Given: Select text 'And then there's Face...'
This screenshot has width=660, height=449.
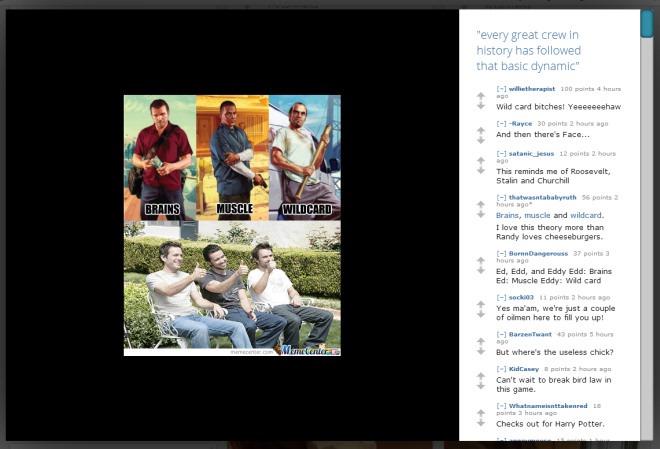Looking at the screenshot, I should tap(543, 135).
